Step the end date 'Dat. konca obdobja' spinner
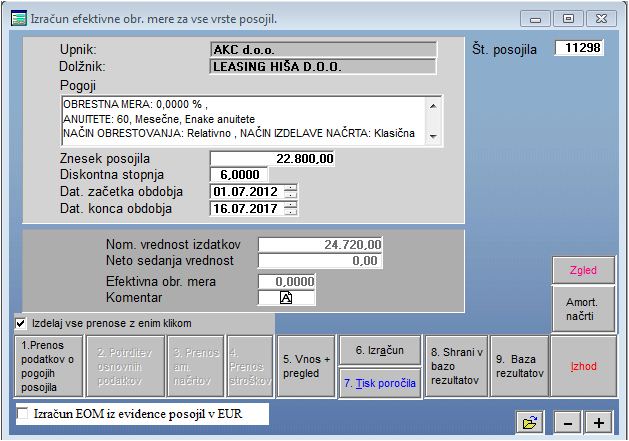The width and height of the screenshot is (629, 441). tap(291, 209)
